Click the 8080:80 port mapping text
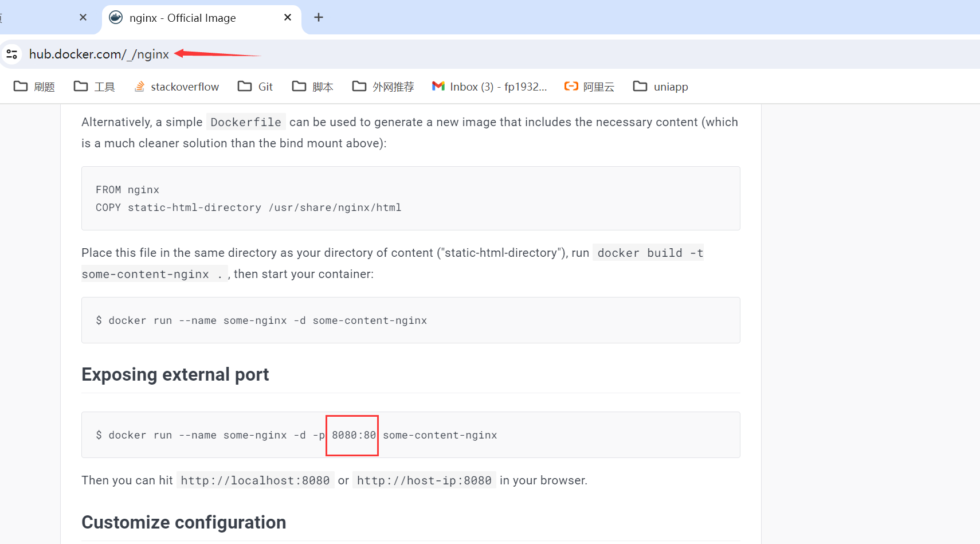This screenshot has width=980, height=544. tap(354, 435)
